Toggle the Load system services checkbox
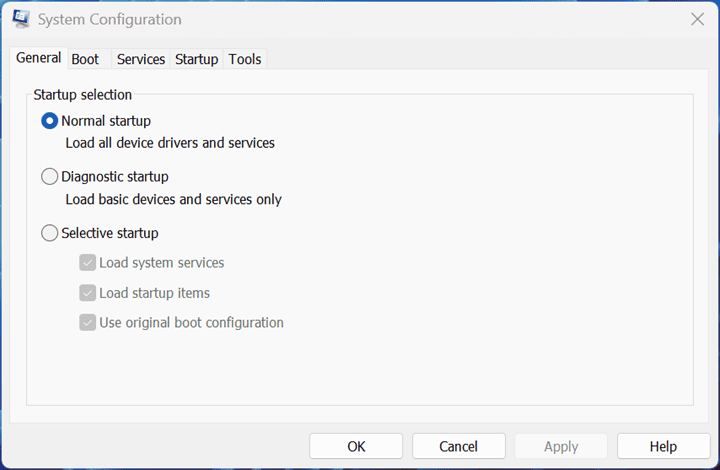 pyautogui.click(x=87, y=263)
